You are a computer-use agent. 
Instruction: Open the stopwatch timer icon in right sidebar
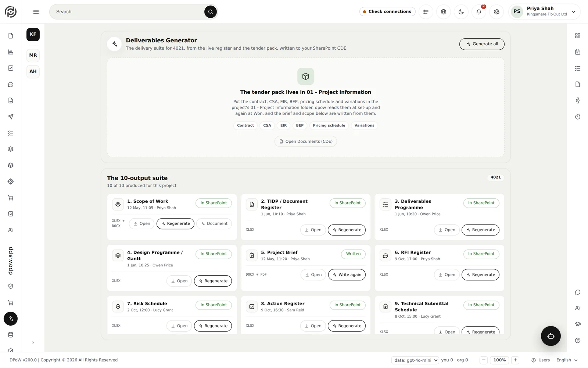578,117
